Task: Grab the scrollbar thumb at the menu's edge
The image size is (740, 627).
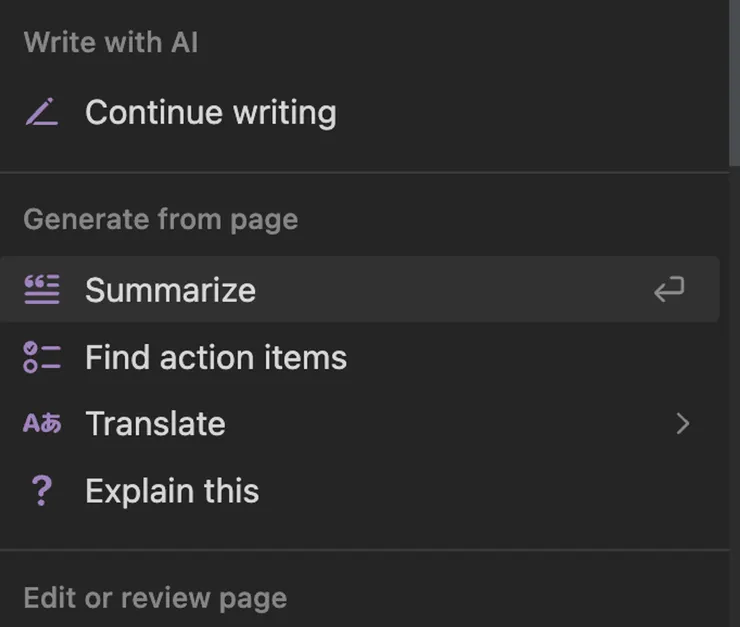Action: click(x=735, y=80)
